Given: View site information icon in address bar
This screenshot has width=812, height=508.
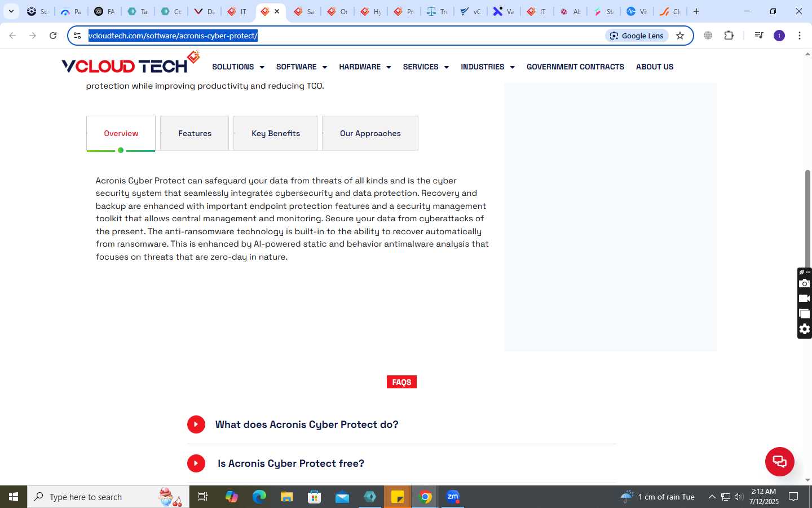Looking at the screenshot, I should click(x=77, y=36).
